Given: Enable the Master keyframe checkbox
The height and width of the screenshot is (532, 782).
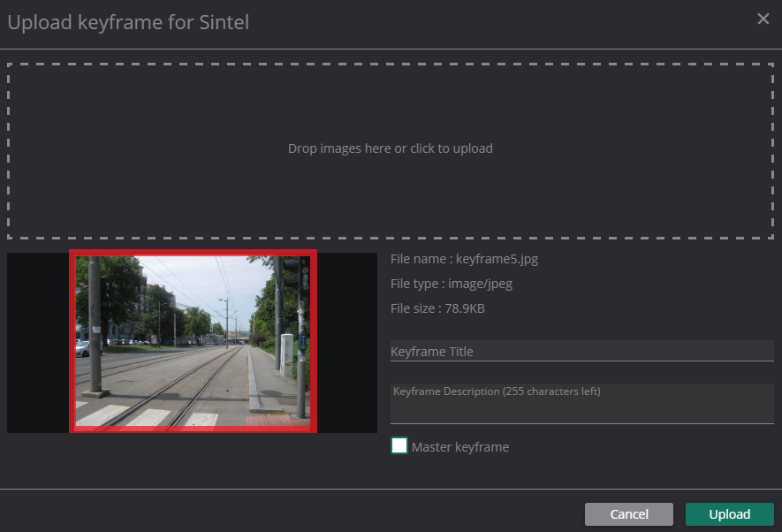Looking at the screenshot, I should pos(399,446).
